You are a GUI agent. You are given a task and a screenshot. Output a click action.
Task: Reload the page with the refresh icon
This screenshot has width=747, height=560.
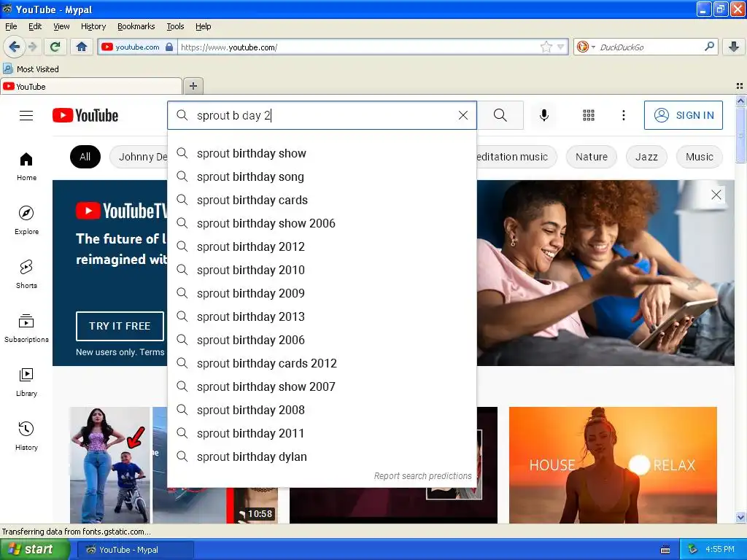[x=55, y=47]
